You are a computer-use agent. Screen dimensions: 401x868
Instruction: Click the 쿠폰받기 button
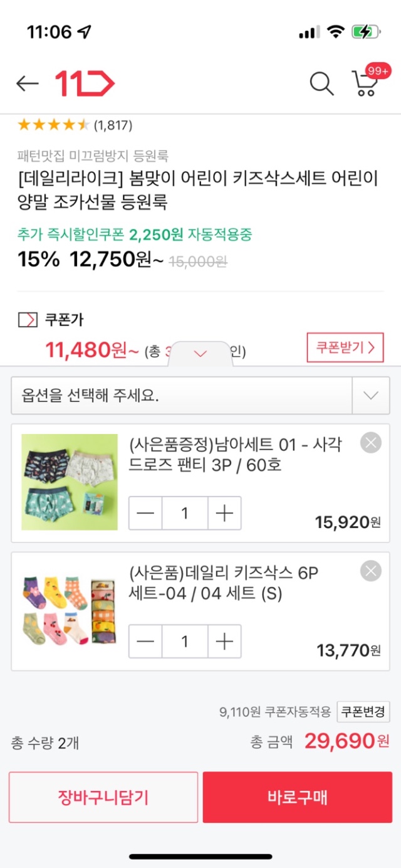pos(345,348)
